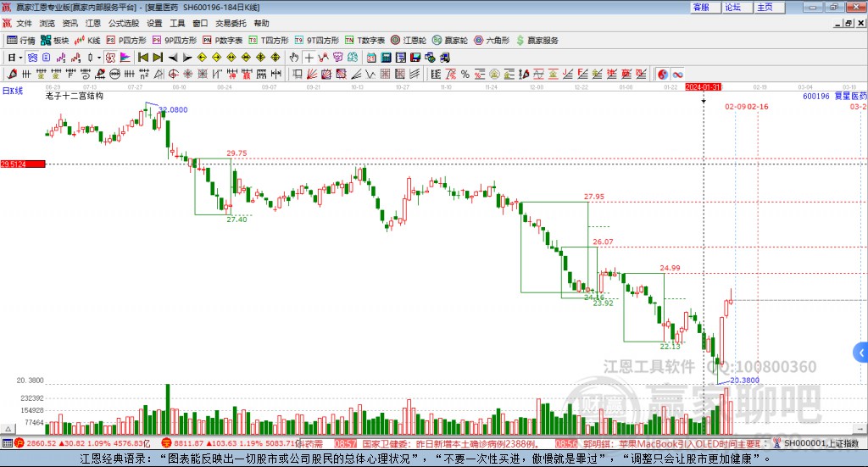Click the 国家卫健委 news ticker headline
This screenshot has height=467, width=868.
[449, 444]
